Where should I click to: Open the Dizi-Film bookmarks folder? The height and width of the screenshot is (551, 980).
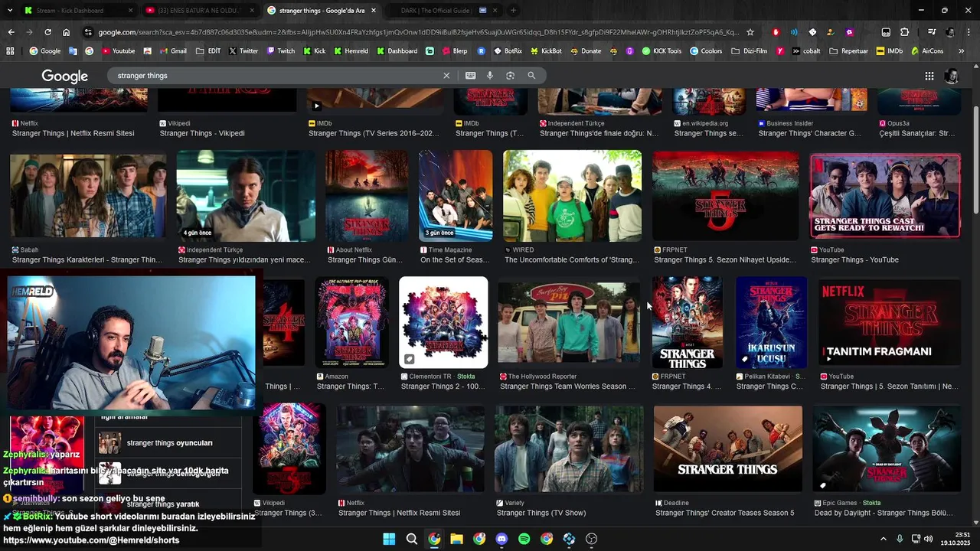(750, 51)
